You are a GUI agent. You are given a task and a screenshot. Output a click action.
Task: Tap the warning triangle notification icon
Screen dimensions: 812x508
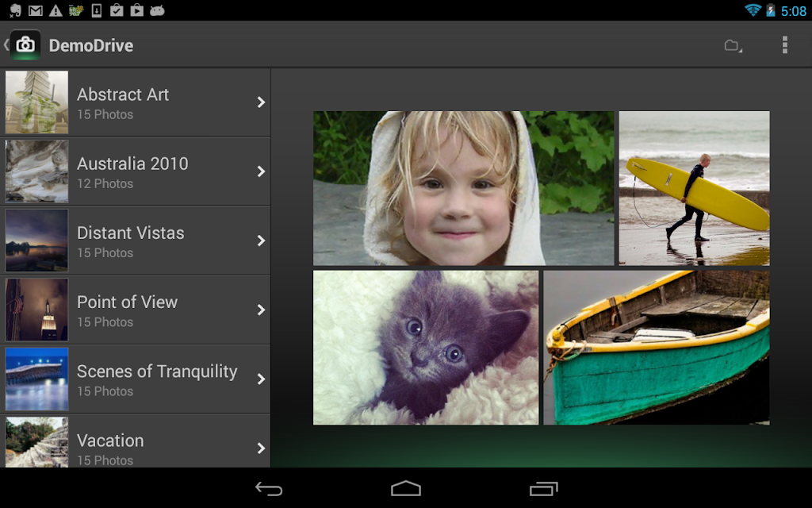point(56,10)
